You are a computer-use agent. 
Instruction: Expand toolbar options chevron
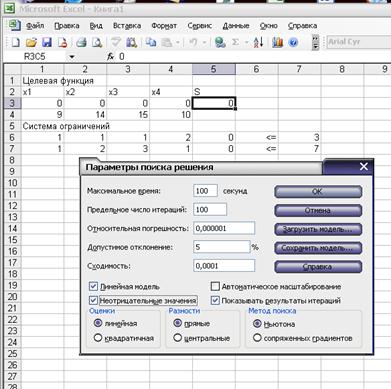315,43
